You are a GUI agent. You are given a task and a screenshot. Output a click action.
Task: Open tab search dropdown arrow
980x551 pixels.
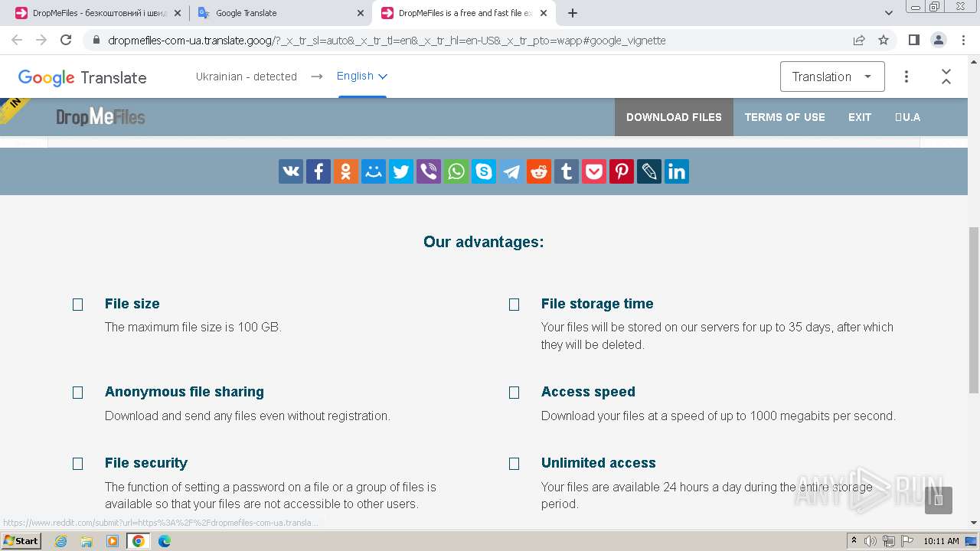[x=889, y=13]
